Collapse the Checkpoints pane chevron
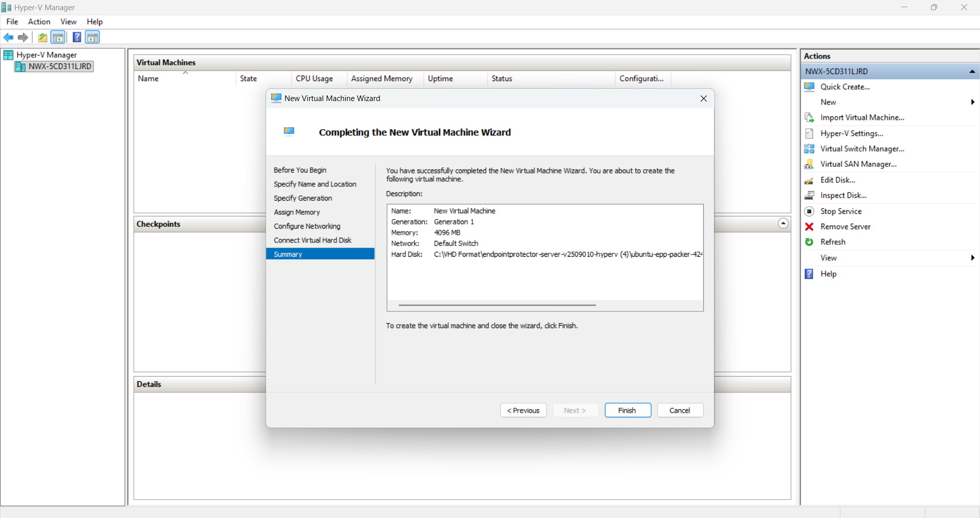 pos(783,224)
